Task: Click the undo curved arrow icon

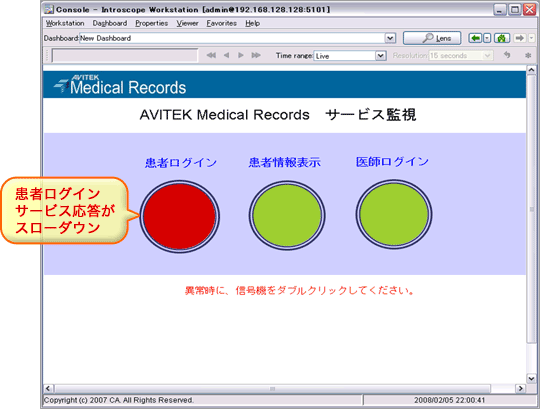Action: pyautogui.click(x=507, y=55)
